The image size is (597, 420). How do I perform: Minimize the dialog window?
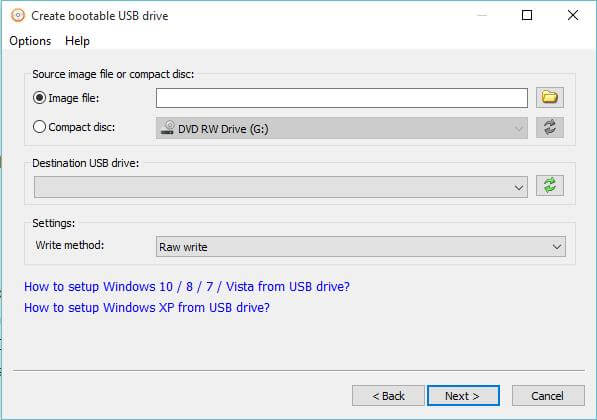pyautogui.click(x=482, y=15)
